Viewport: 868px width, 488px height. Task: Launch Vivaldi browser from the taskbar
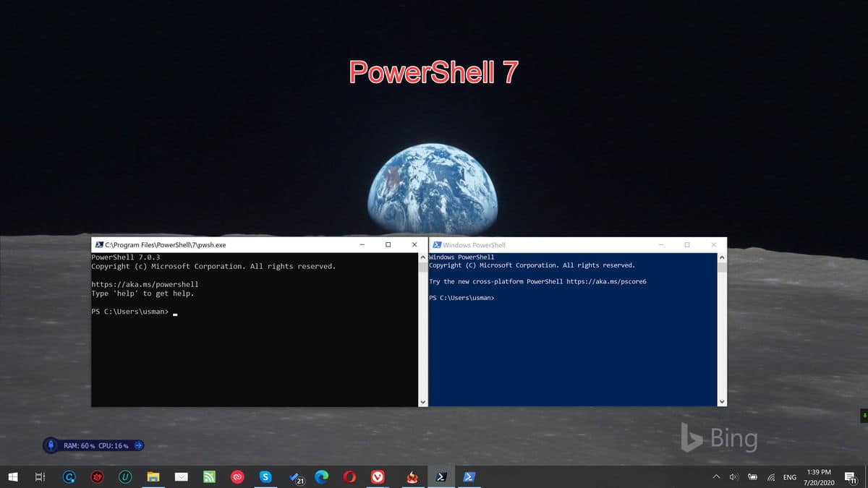tap(378, 477)
